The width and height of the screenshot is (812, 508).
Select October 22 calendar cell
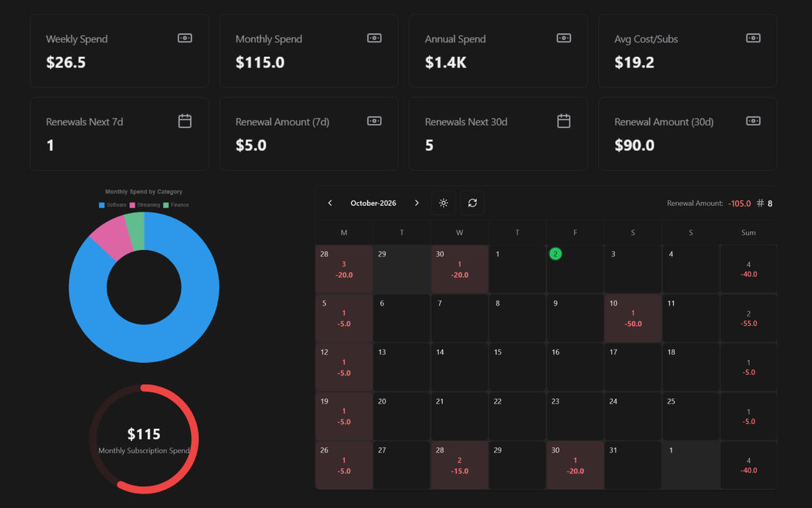(517, 416)
